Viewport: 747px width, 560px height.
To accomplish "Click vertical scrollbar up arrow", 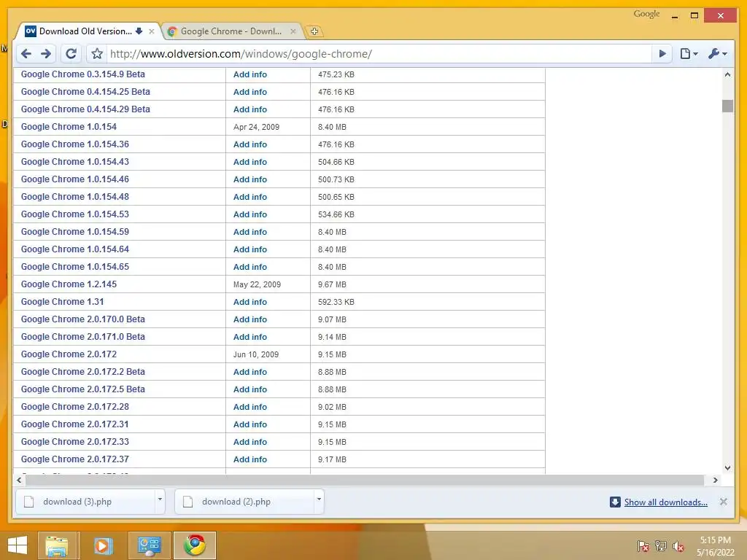I will click(727, 75).
